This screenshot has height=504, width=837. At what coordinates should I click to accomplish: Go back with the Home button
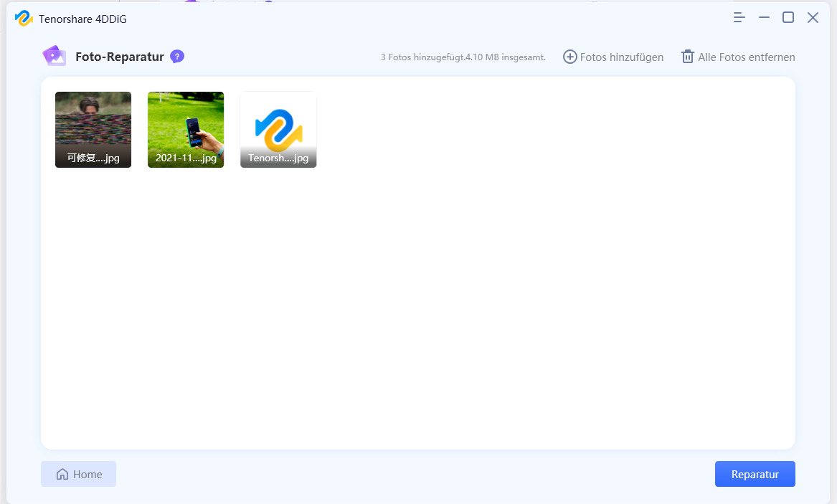pyautogui.click(x=78, y=474)
